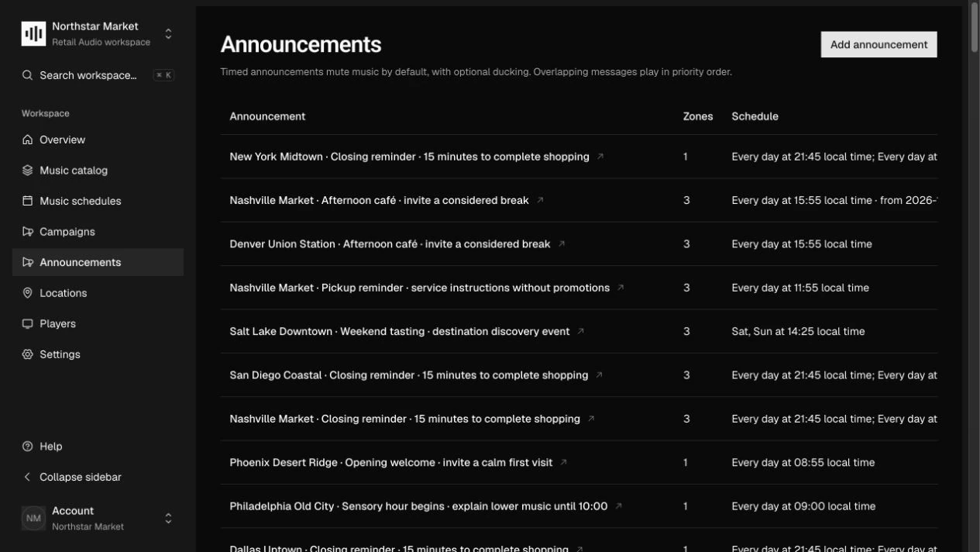Select Announcements in the sidebar
Screen dimensions: 980x552
pos(98,262)
